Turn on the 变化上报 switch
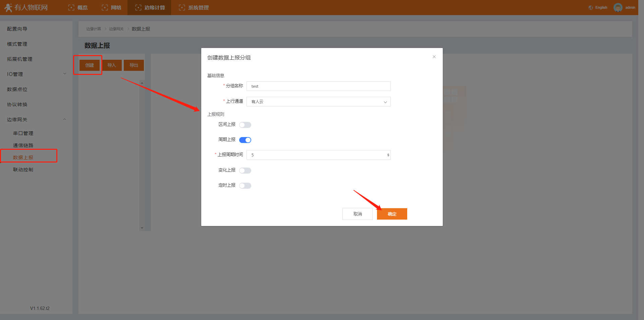 pyautogui.click(x=245, y=171)
